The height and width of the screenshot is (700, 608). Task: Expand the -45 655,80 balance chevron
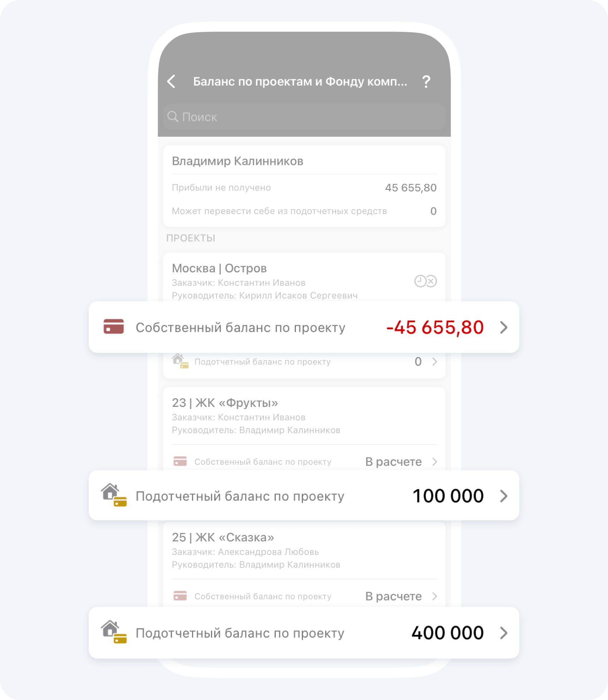coord(504,327)
